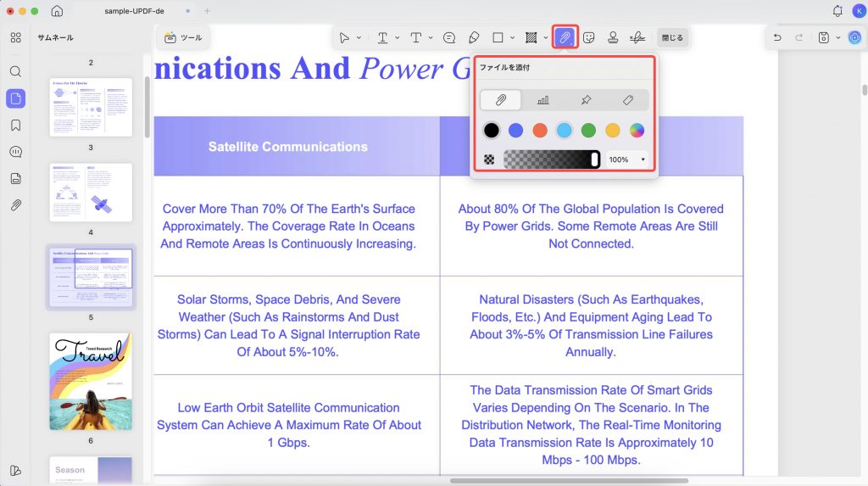The width and height of the screenshot is (868, 486).
Task: Open the attachments panel in left sidebar
Action: pos(15,205)
